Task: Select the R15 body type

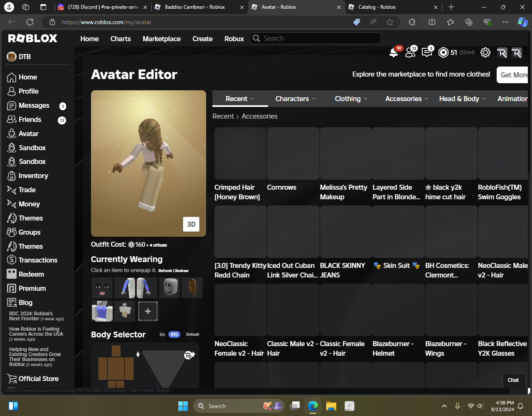Action: 174,334
